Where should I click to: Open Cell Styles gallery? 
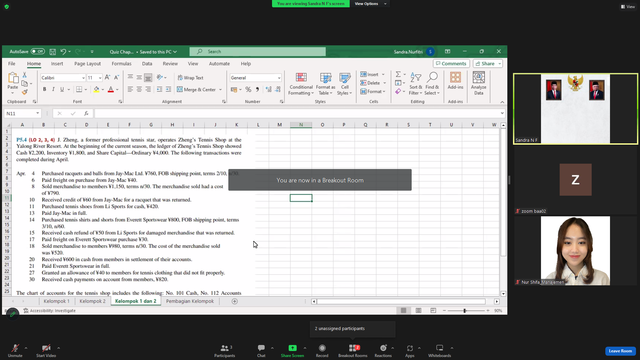[345, 84]
